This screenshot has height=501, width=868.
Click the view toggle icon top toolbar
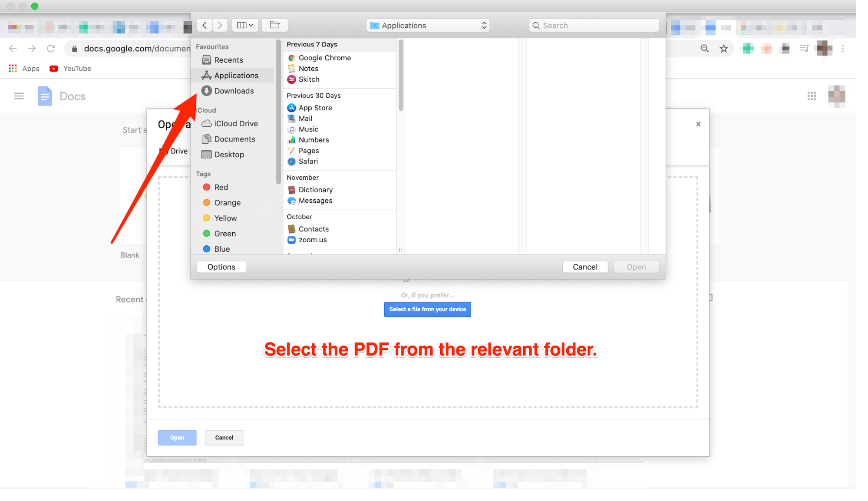pyautogui.click(x=244, y=24)
